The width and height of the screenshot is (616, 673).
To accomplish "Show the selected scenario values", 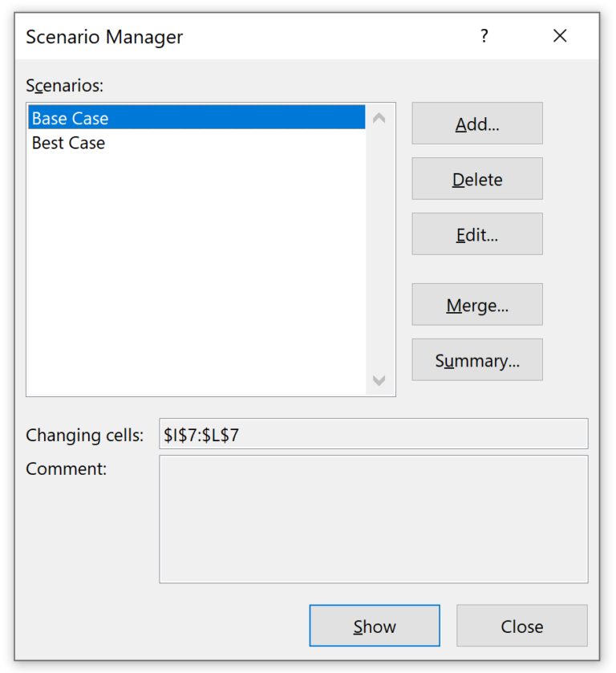I will click(375, 626).
